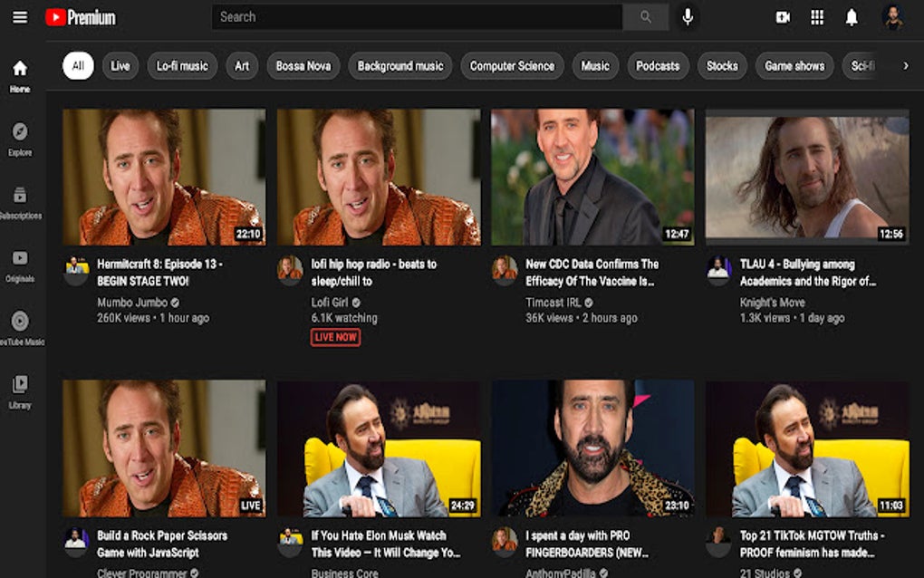Open lofi hip hop radio thumbnail
This screenshot has height=578, width=924.
(x=379, y=177)
